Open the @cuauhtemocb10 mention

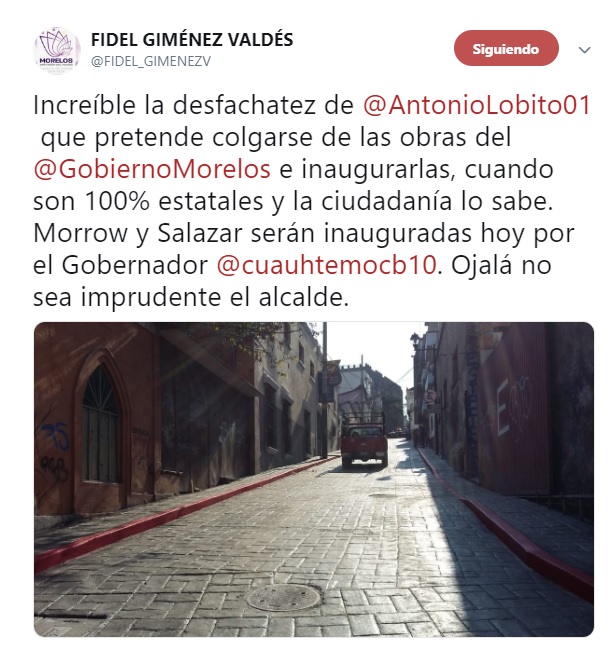[326, 265]
